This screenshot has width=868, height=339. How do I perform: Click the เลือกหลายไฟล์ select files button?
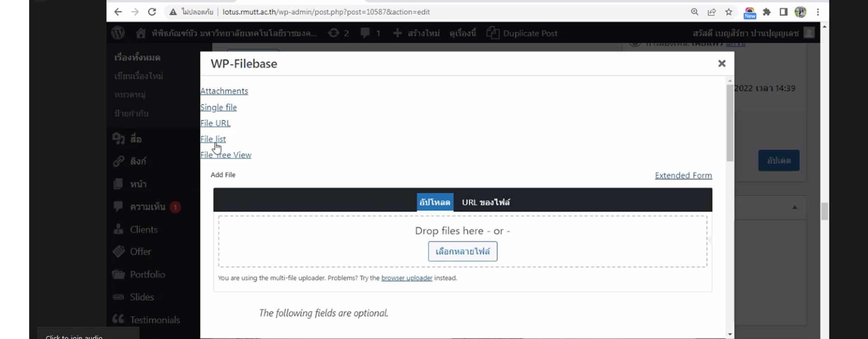[462, 251]
